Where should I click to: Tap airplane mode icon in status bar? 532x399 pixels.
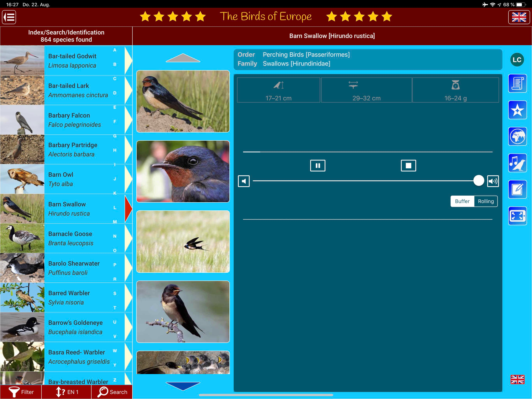point(485,4)
